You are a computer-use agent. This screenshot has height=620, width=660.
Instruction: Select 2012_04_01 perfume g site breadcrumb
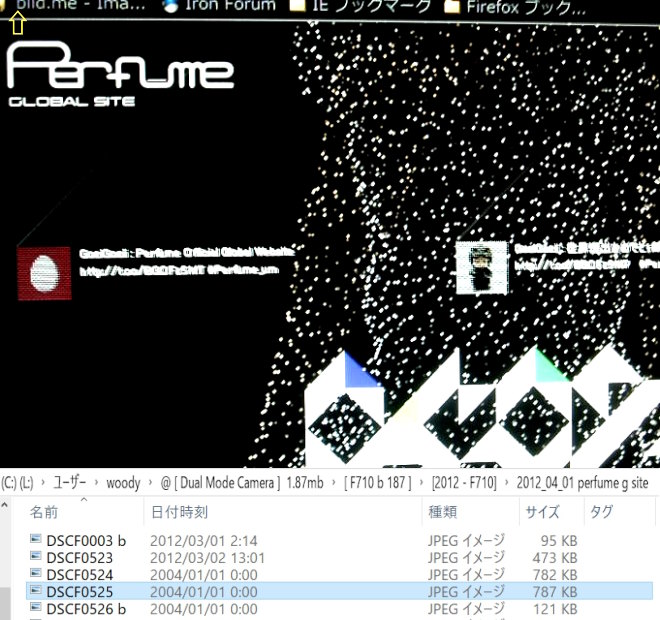pyautogui.click(x=582, y=483)
